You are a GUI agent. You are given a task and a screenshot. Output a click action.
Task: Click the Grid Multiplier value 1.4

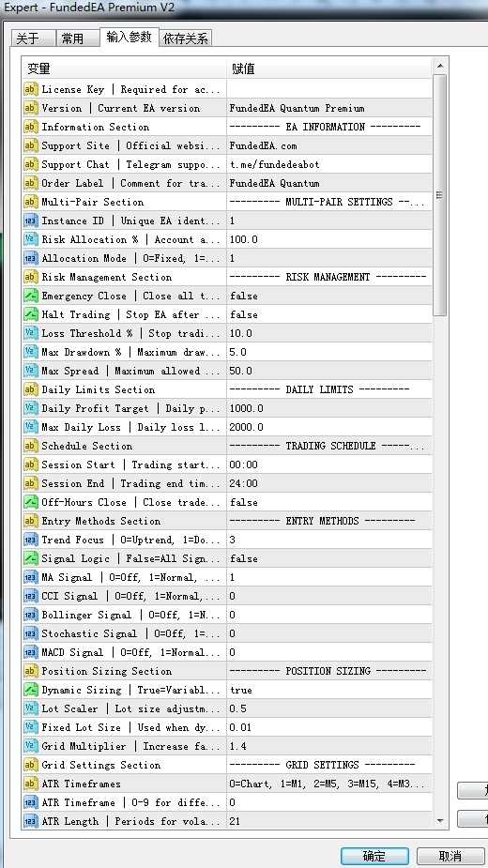point(238,746)
